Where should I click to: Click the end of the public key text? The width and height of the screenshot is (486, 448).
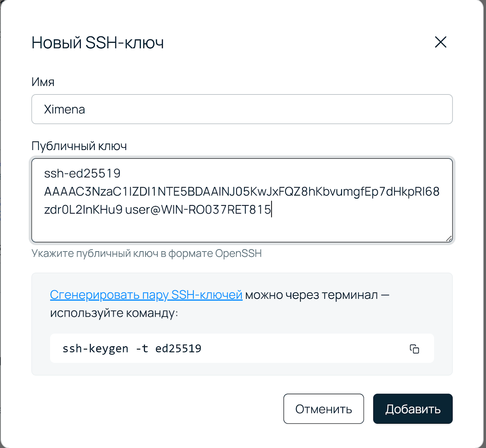[x=271, y=210]
